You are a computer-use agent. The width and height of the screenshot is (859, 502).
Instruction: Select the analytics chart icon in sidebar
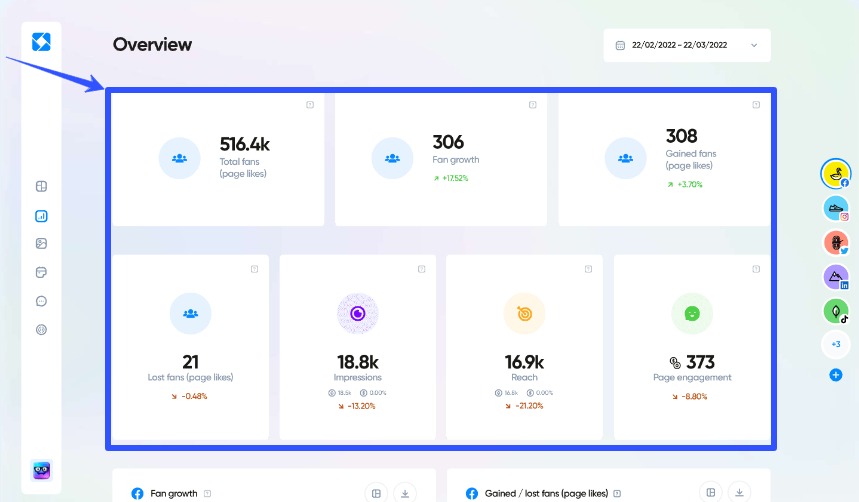pos(41,215)
